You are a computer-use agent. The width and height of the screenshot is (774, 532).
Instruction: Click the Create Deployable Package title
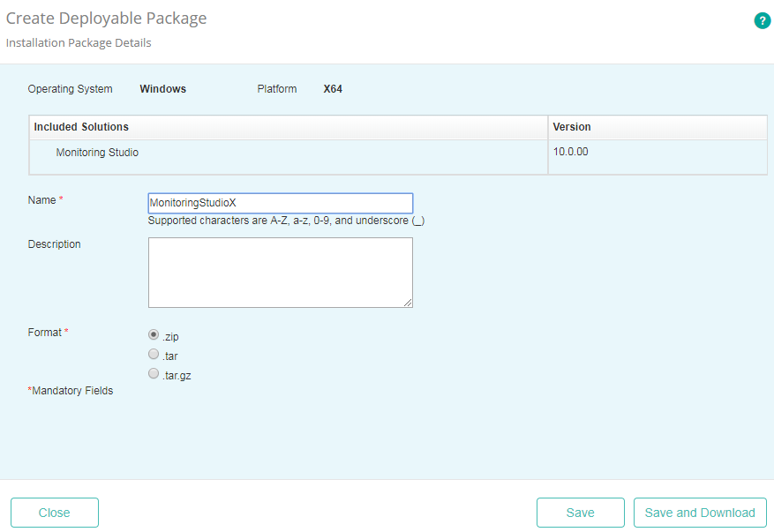point(106,18)
